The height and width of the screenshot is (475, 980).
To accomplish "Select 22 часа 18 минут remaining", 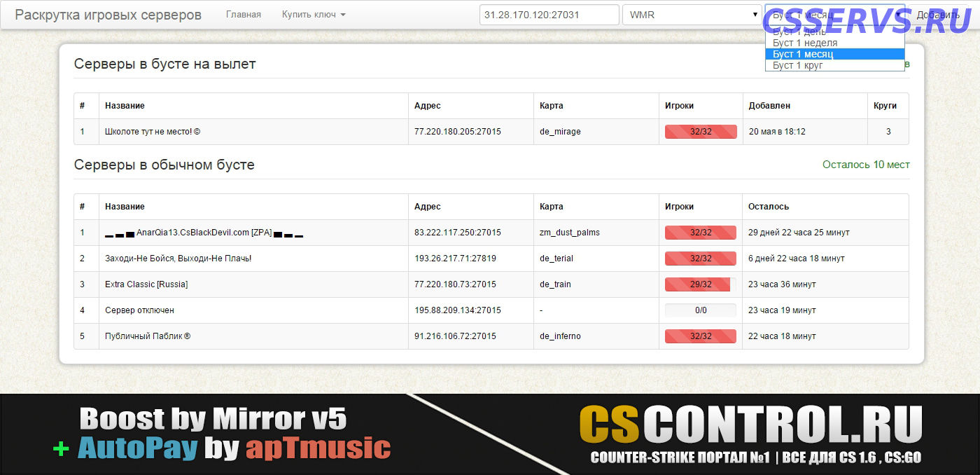I will click(x=782, y=336).
